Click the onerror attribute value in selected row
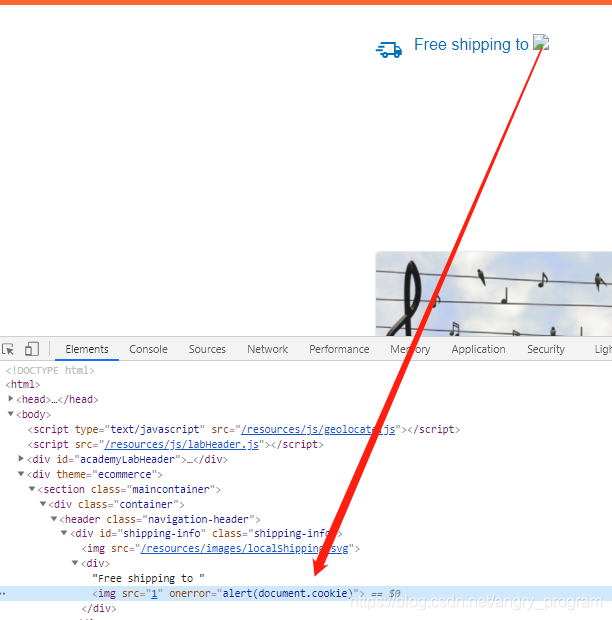Image resolution: width=612 pixels, height=620 pixels. pos(287,594)
